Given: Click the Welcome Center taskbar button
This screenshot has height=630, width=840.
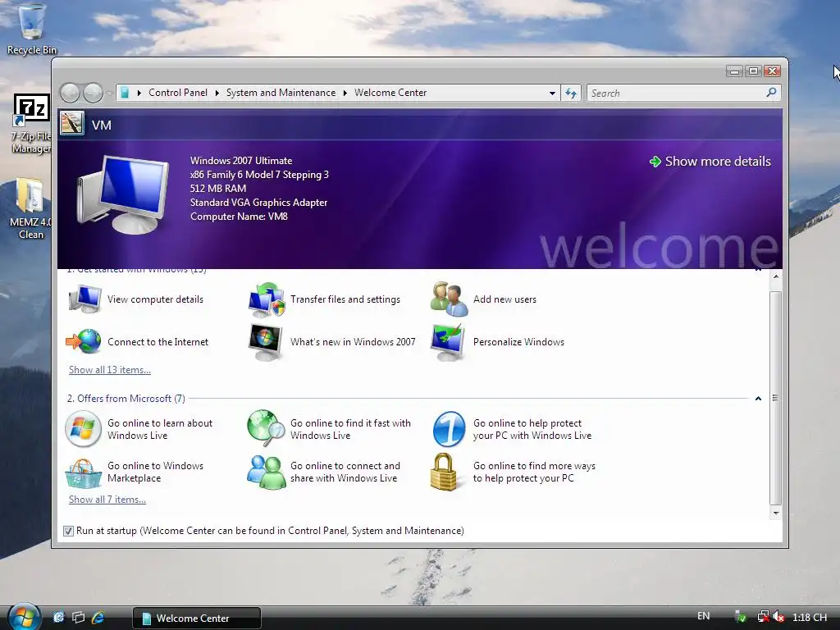Looking at the screenshot, I should click(197, 618).
